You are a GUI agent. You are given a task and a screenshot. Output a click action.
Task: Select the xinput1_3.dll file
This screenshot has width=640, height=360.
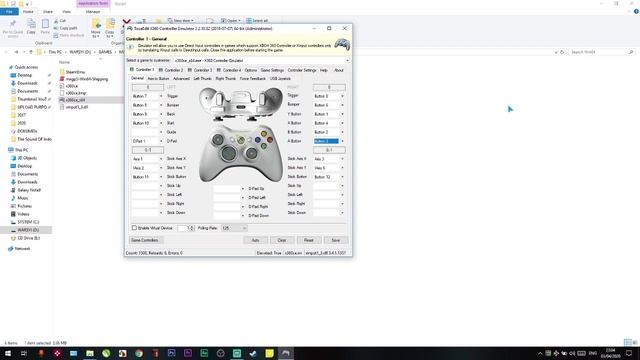[x=76, y=107]
